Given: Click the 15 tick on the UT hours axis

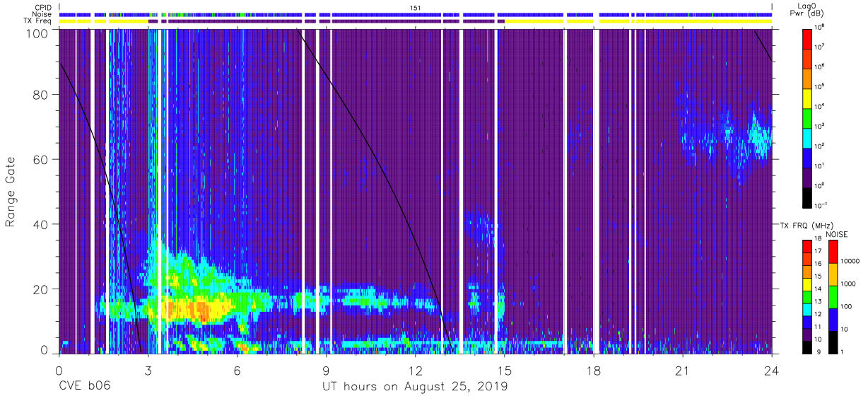Looking at the screenshot, I should pos(504,369).
